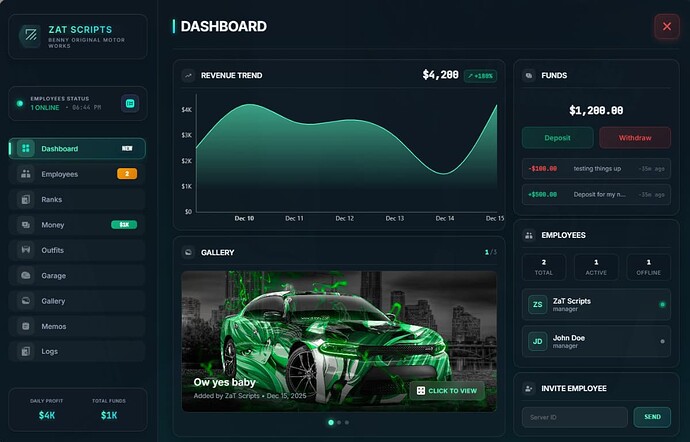The image size is (690, 442).
Task: Open the Money menu item
Action: point(77,225)
